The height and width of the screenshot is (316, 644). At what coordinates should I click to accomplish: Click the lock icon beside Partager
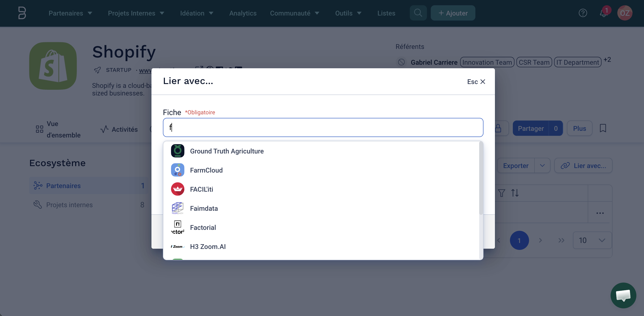pos(498,128)
